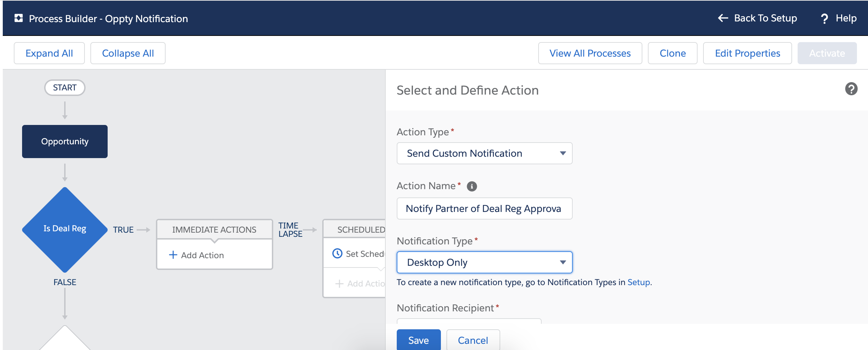Click the info icon next to Action Name

point(472,186)
